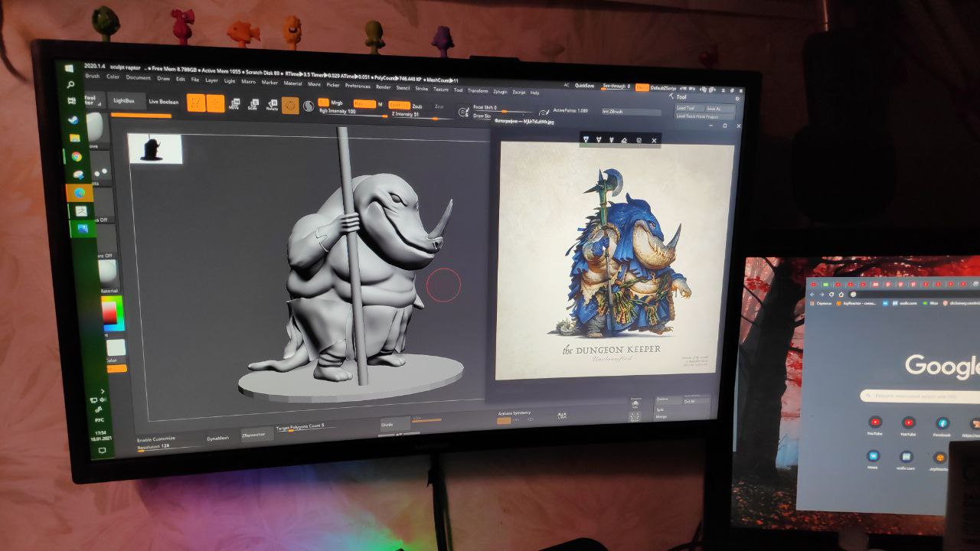This screenshot has width=980, height=551.
Task: Select the Move transform icon
Action: 235,104
